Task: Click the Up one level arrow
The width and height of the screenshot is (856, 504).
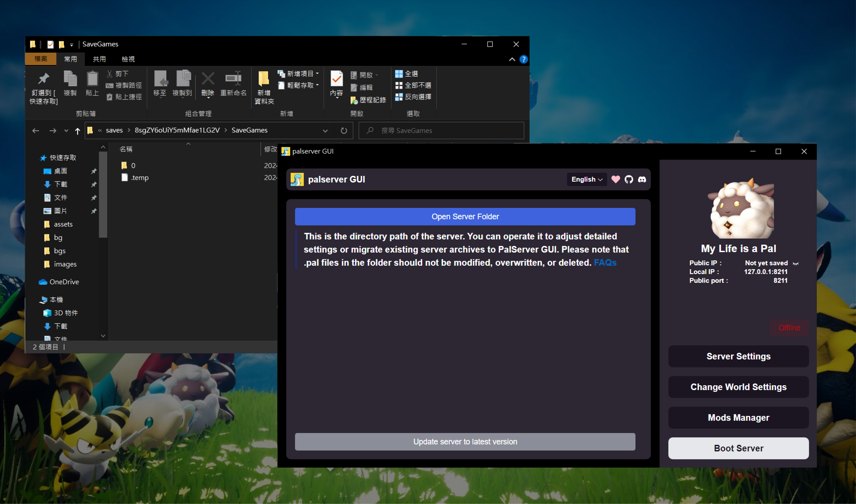Action: [x=78, y=131]
